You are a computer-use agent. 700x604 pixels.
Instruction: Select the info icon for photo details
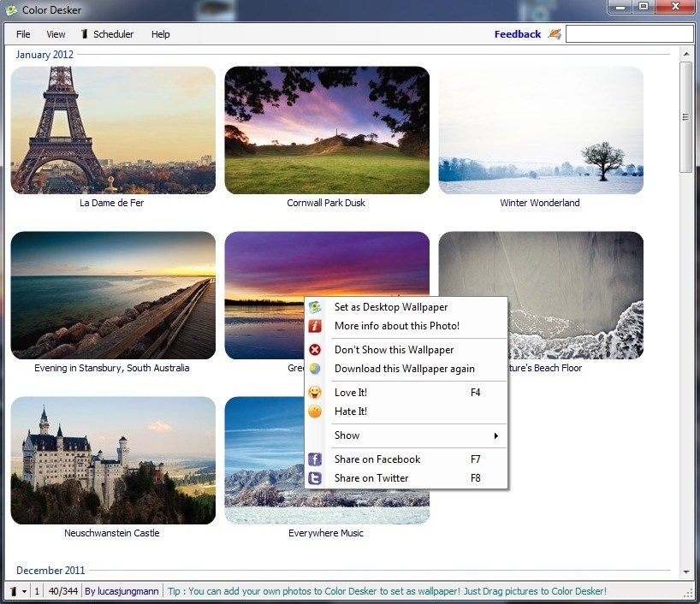(x=315, y=326)
